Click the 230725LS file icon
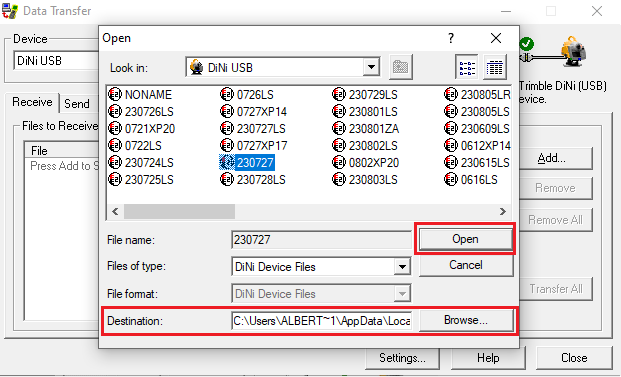Viewport: 621px width, 377px height. pyautogui.click(x=115, y=180)
